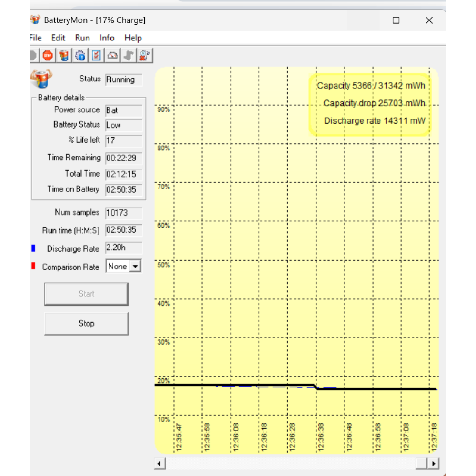Close the BatteryMon window
476x476 pixels.
click(429, 20)
